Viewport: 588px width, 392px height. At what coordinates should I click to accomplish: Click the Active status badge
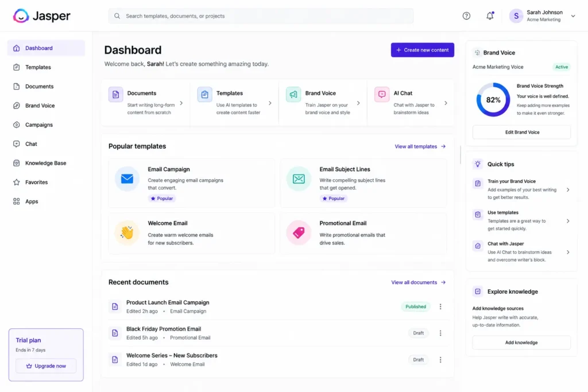pos(562,67)
